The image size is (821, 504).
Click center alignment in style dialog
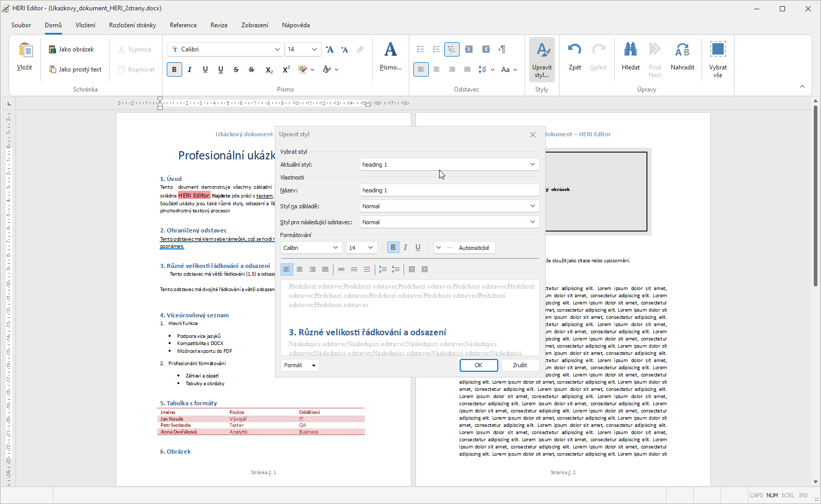point(300,269)
